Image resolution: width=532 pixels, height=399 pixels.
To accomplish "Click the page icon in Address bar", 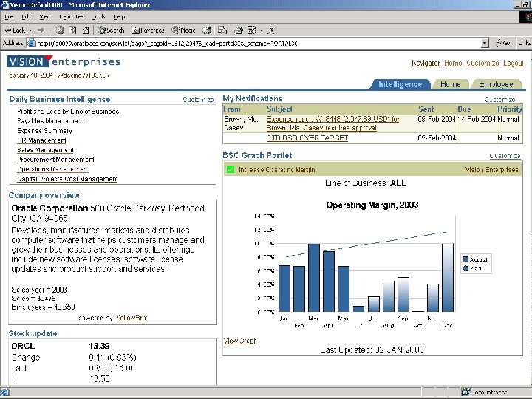I will pyautogui.click(x=31, y=43).
